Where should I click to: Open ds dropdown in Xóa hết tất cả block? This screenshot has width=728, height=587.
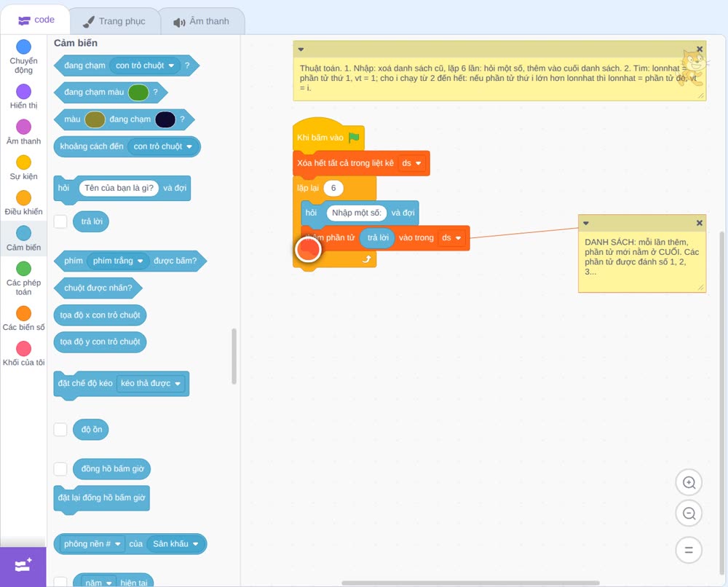coord(412,163)
